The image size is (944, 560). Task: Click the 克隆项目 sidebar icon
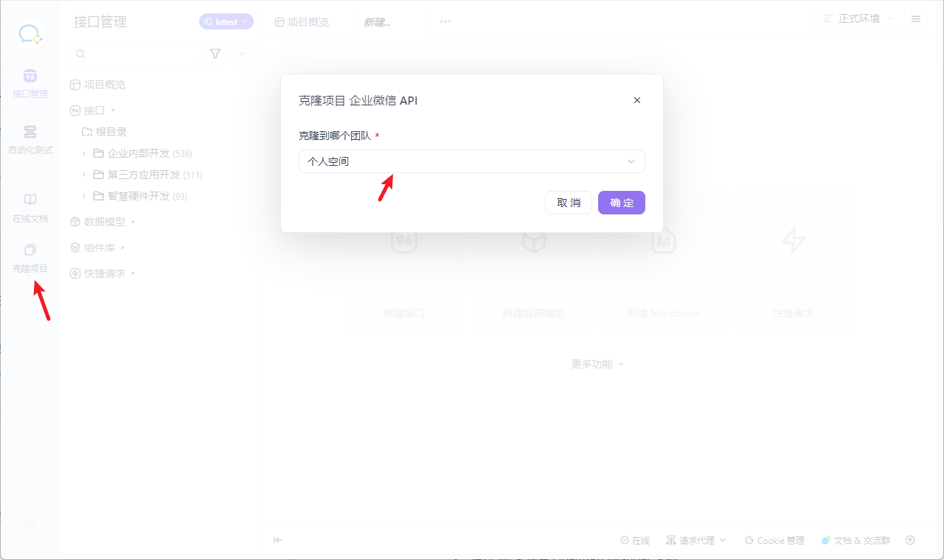[x=30, y=257]
